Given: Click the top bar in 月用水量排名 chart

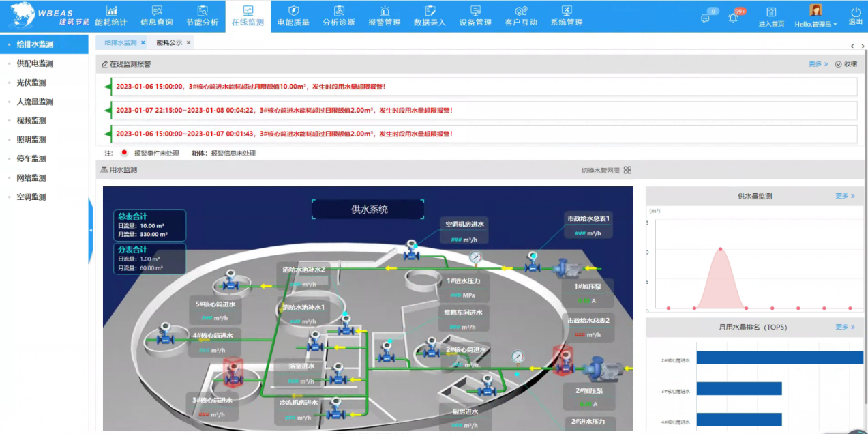Looking at the screenshot, I should 779,358.
